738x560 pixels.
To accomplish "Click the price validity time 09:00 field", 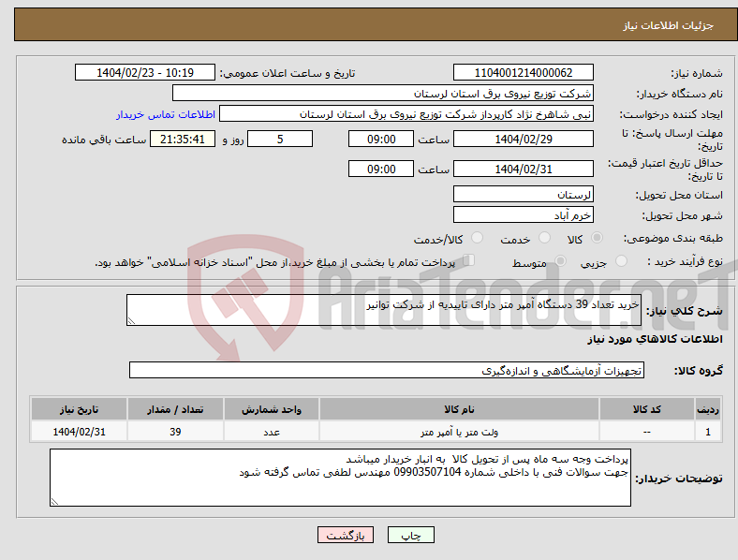I will 381,169.
